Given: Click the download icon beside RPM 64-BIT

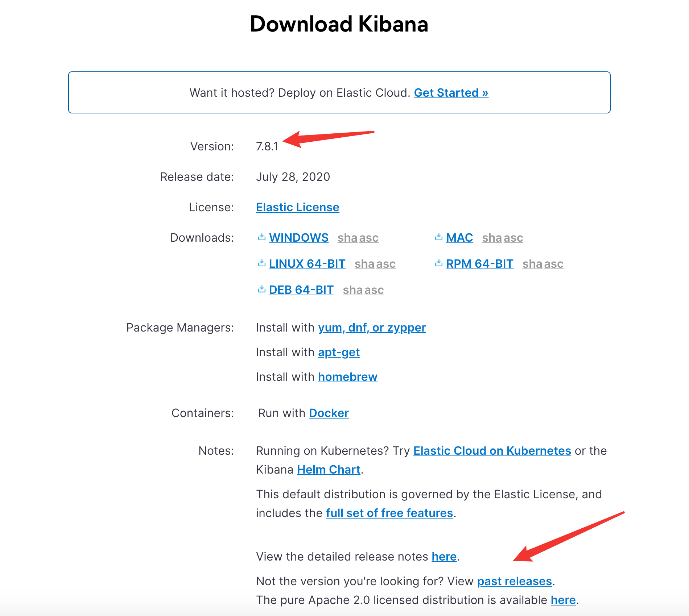Looking at the screenshot, I should (438, 263).
